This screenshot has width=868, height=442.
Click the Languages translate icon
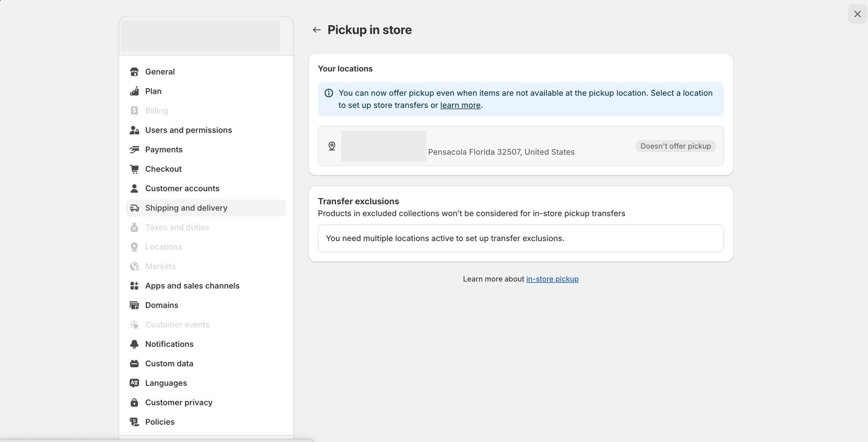click(134, 383)
